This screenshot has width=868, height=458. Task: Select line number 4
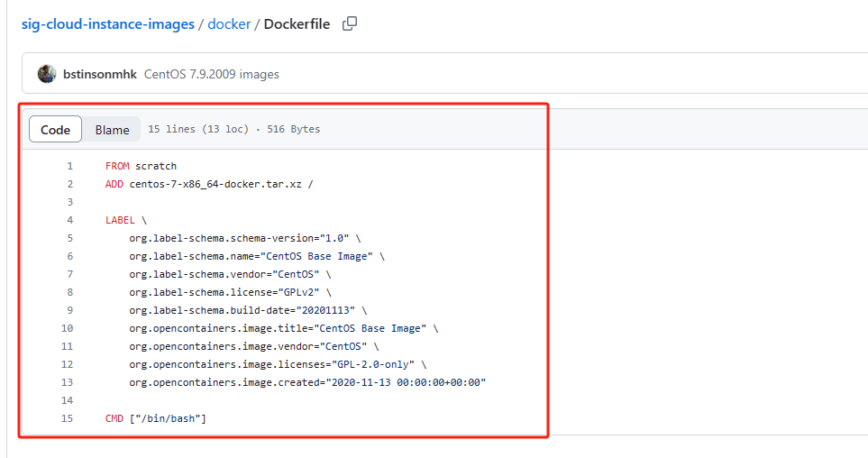click(69, 220)
